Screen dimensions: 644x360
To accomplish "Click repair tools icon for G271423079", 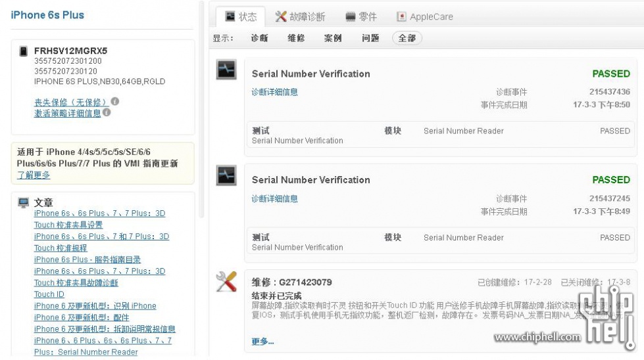I will pos(226,281).
